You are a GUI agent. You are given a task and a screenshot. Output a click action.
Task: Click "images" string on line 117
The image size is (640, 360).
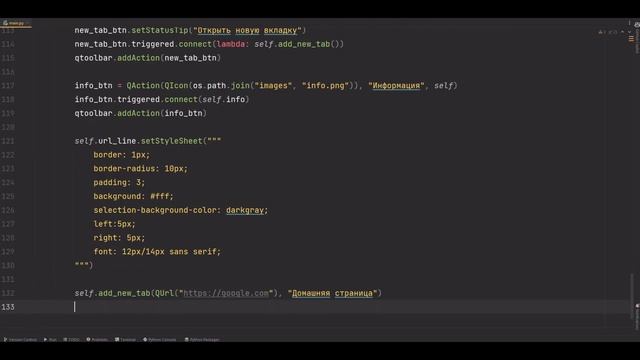pyautogui.click(x=273, y=86)
